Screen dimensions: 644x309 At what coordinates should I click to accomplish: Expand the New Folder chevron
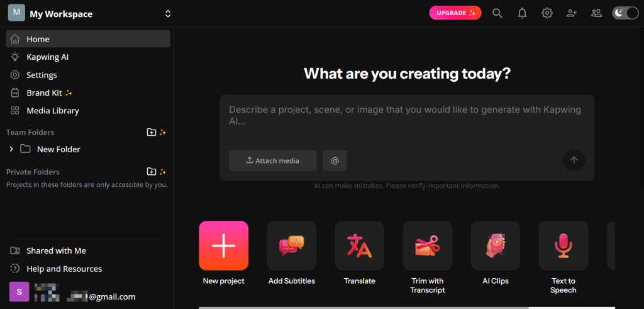click(11, 149)
